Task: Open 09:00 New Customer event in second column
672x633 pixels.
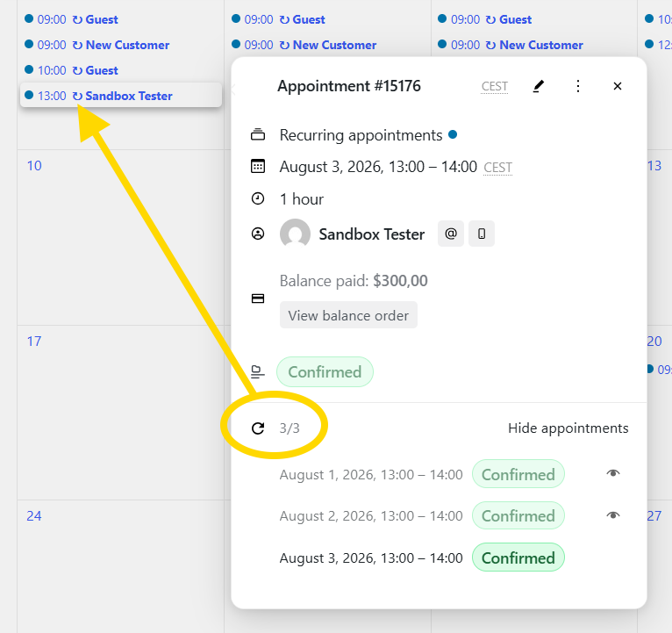Action: point(304,45)
